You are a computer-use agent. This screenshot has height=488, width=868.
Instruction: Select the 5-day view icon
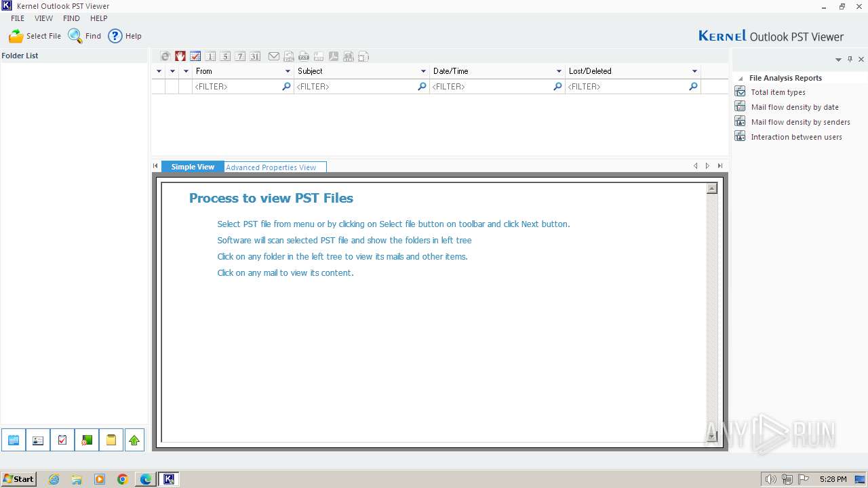pyautogui.click(x=225, y=56)
